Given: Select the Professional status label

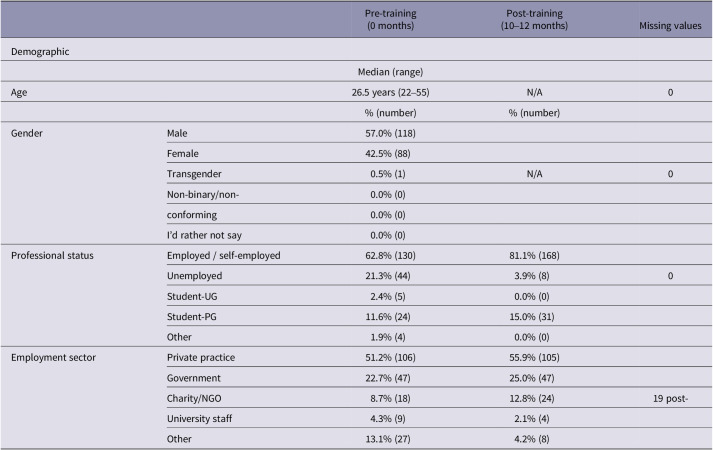Looking at the screenshot, I should click(x=52, y=255).
